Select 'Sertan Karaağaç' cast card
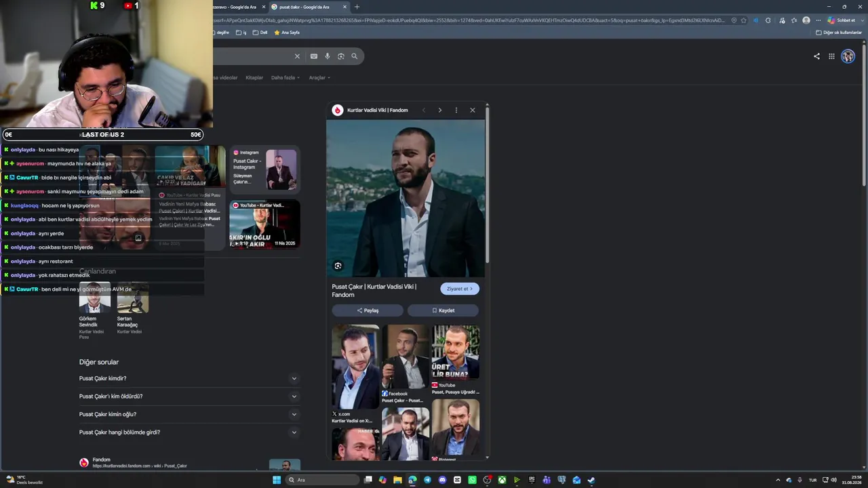Viewport: 868px width, 488px height. coord(132,308)
